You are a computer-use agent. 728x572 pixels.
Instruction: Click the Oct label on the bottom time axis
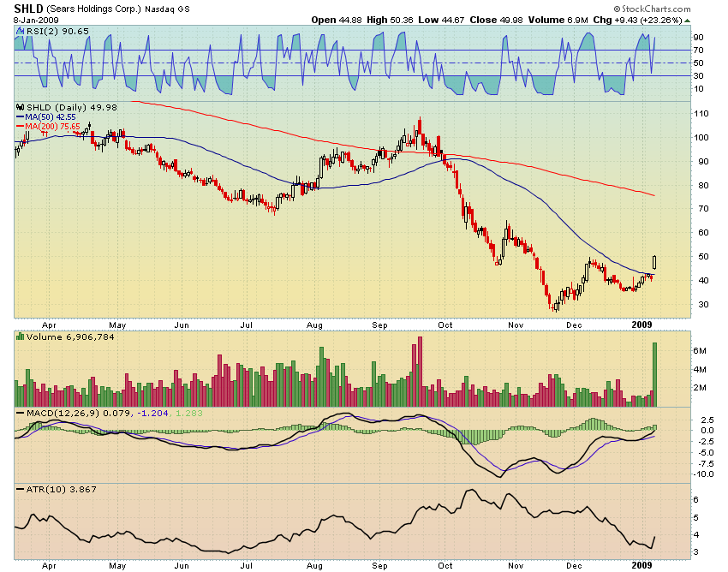[445, 565]
